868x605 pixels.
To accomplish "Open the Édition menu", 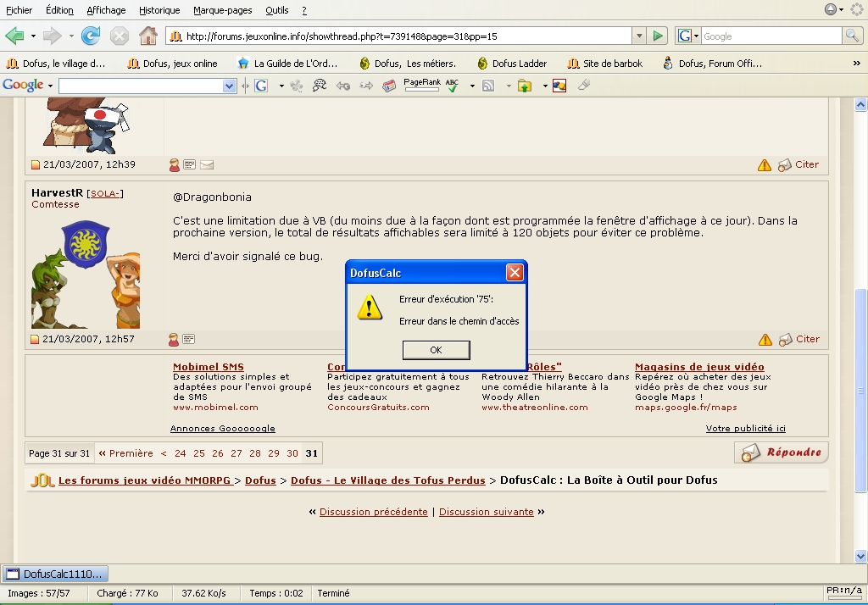I will [59, 10].
